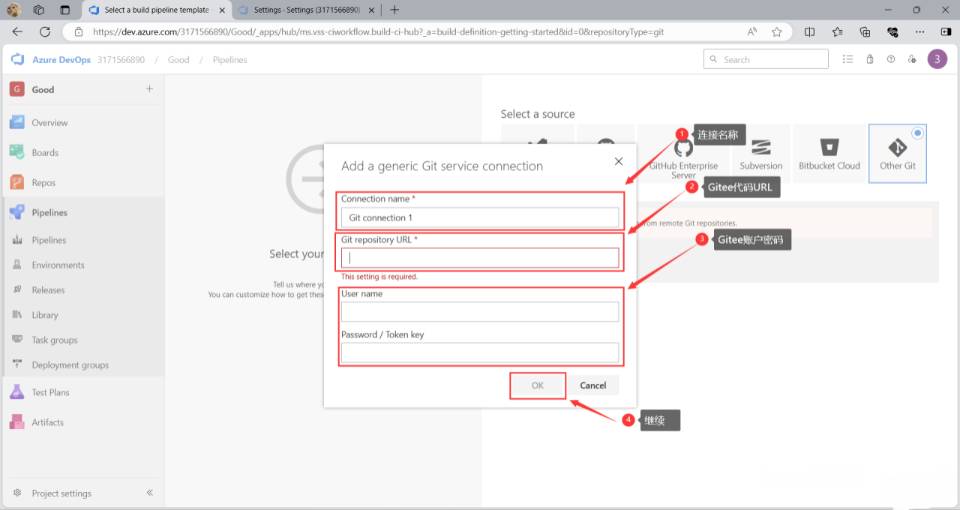This screenshot has width=960, height=510.
Task: Open the Pipelines sub-item under the Pipelines hub
Action: click(48, 240)
